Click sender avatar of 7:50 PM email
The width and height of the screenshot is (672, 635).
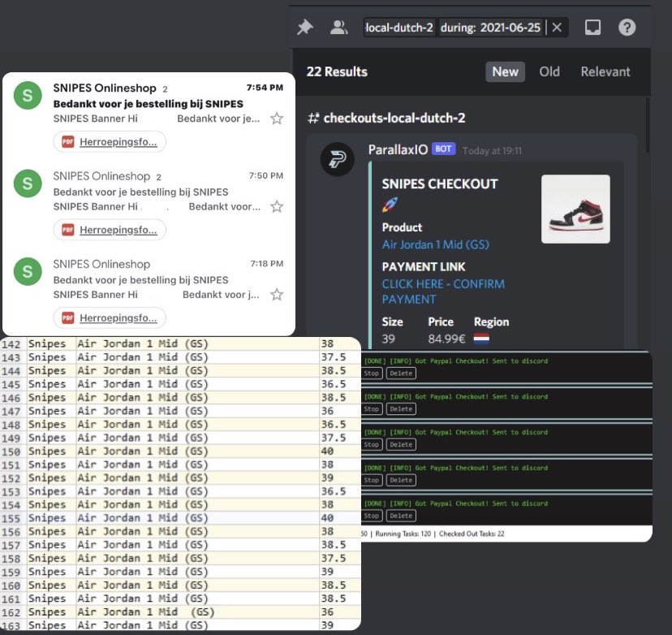(28, 184)
